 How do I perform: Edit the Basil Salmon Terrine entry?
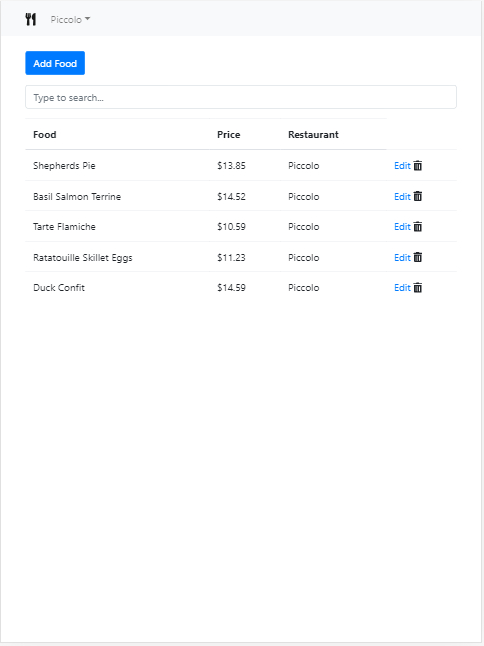tap(402, 197)
